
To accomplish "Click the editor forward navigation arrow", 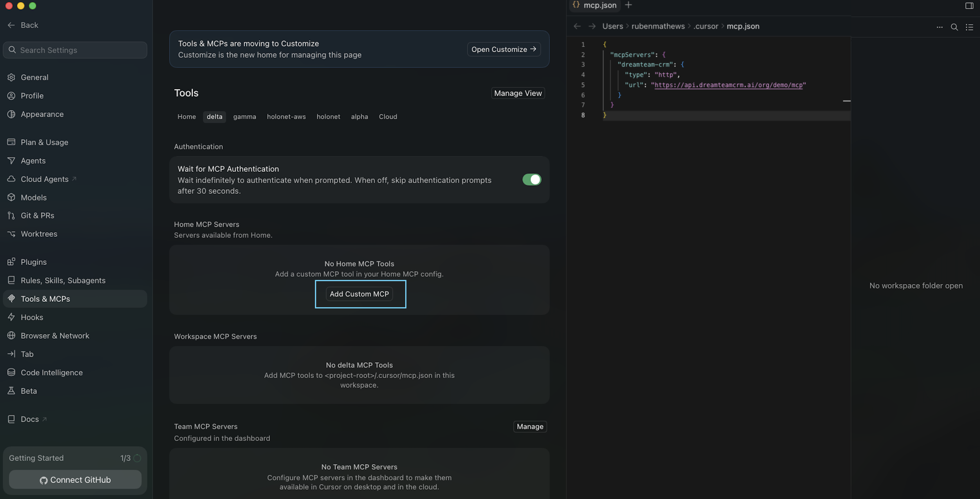I will point(592,26).
